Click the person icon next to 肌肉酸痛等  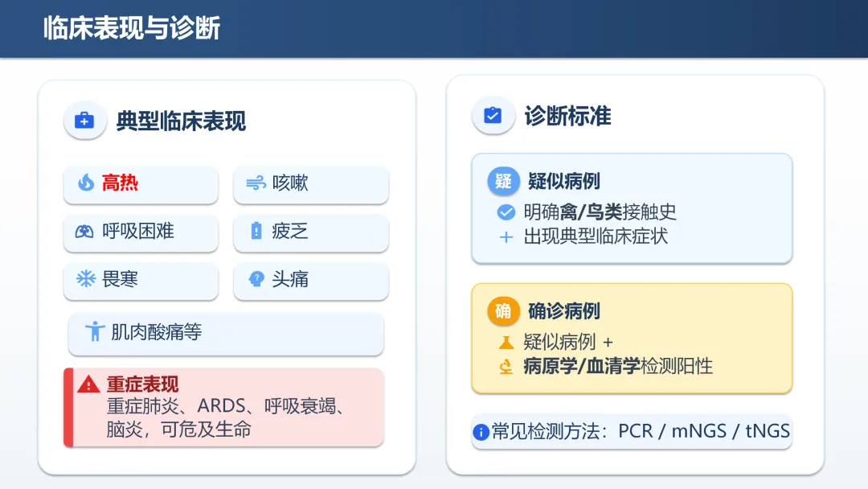point(95,331)
